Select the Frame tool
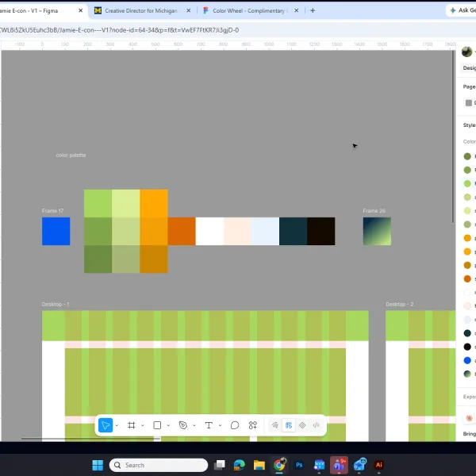The width and height of the screenshot is (476, 476). point(132,425)
